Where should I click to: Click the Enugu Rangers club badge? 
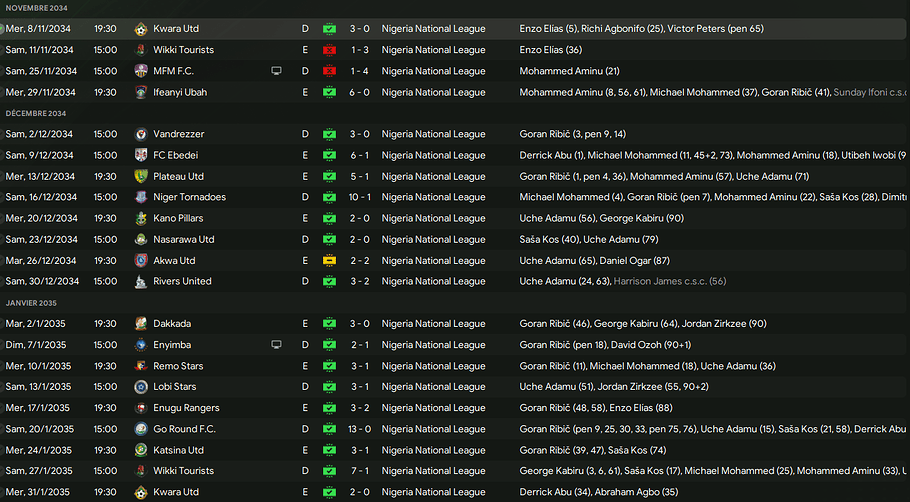141,408
